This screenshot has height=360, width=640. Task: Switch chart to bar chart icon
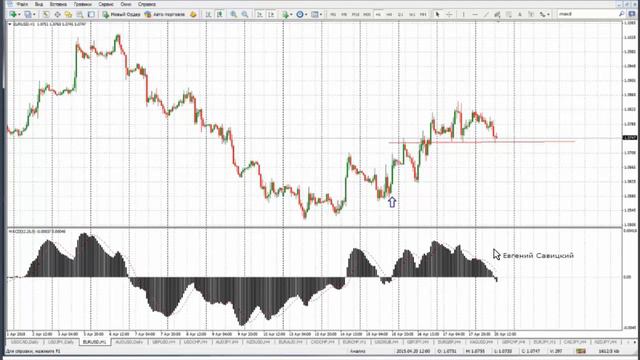(x=208, y=14)
